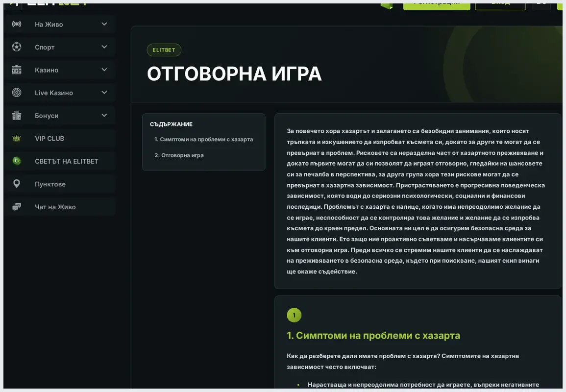Click the green heading 1. Симптоми на проблеми с хазарта
The height and width of the screenshot is (392, 566).
[x=373, y=336]
